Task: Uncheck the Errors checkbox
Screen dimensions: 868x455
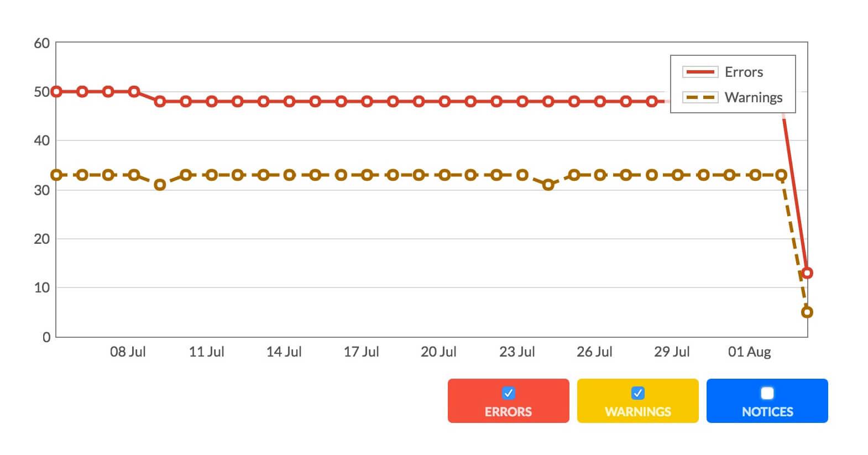Action: (508, 393)
